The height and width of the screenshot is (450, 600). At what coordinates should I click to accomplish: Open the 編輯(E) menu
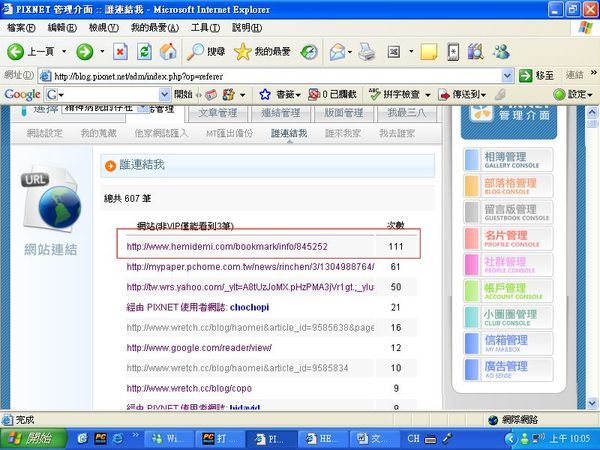(62, 28)
